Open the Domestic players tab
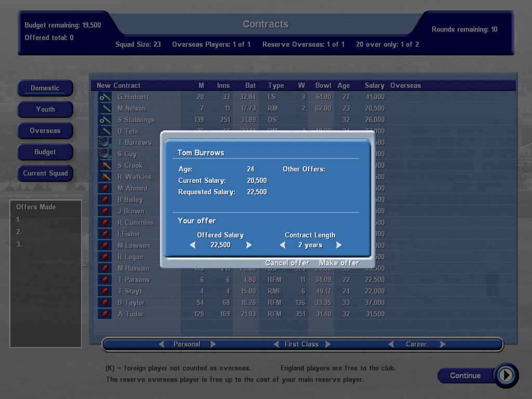 click(45, 88)
